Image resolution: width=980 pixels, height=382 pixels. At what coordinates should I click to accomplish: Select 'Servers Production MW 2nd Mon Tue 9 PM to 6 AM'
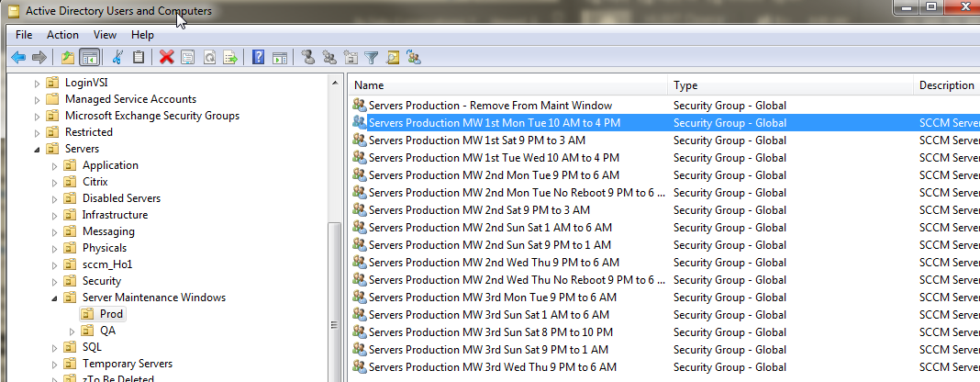[x=494, y=175]
